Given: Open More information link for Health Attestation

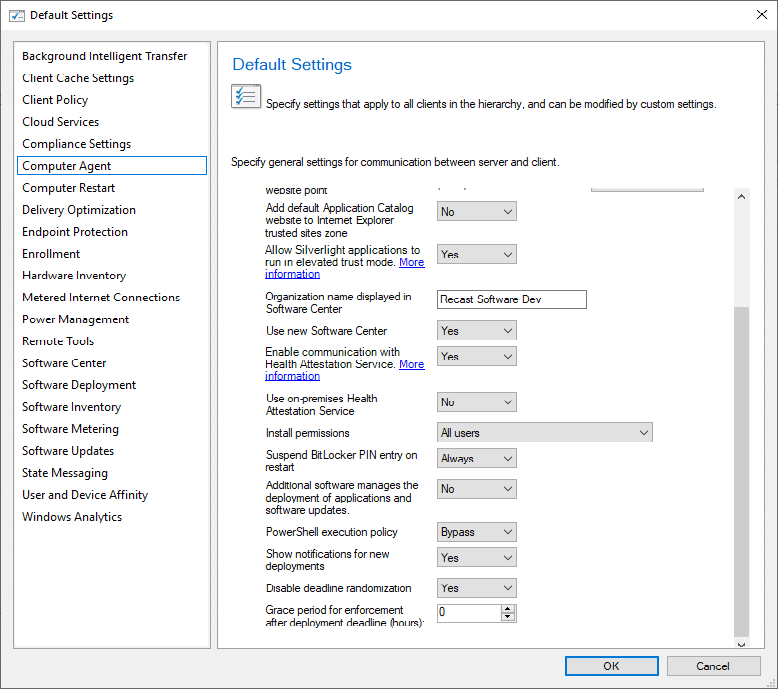Looking at the screenshot, I should [x=411, y=365].
